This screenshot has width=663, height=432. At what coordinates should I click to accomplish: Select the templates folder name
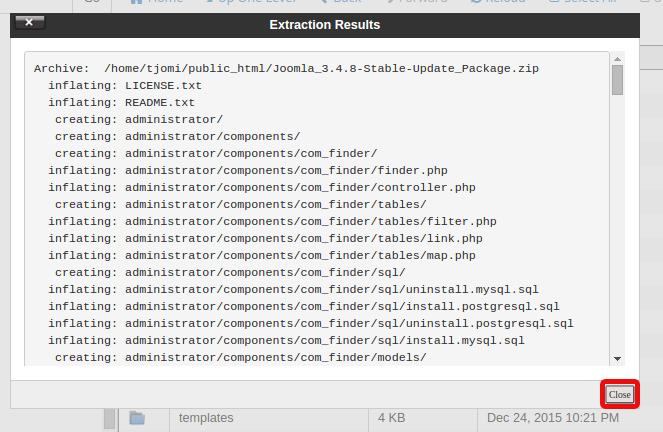[x=206, y=418]
